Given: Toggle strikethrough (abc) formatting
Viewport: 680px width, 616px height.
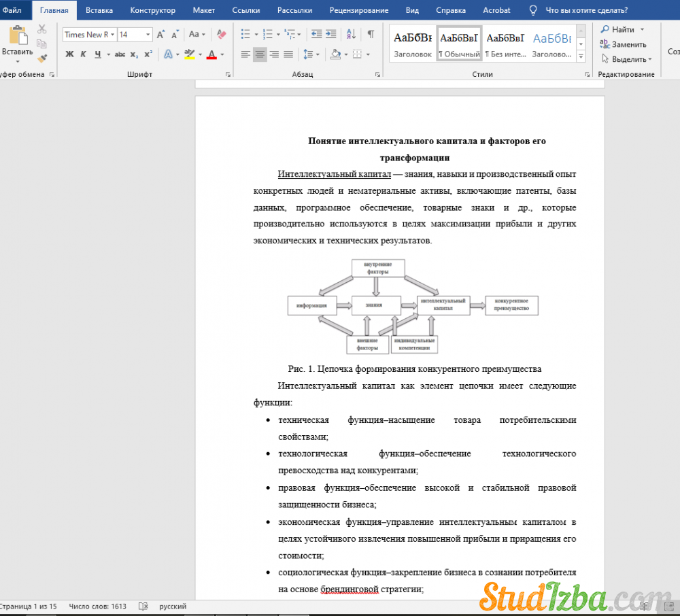Looking at the screenshot, I should coord(120,54).
